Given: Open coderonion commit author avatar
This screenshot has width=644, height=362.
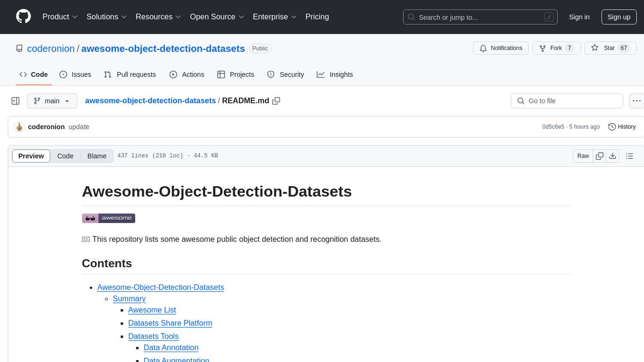Looking at the screenshot, I should 19,127.
